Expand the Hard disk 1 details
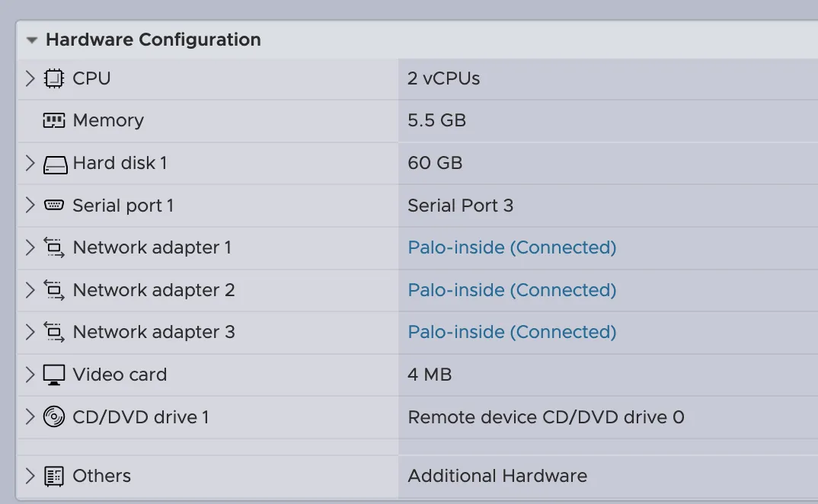 point(30,163)
